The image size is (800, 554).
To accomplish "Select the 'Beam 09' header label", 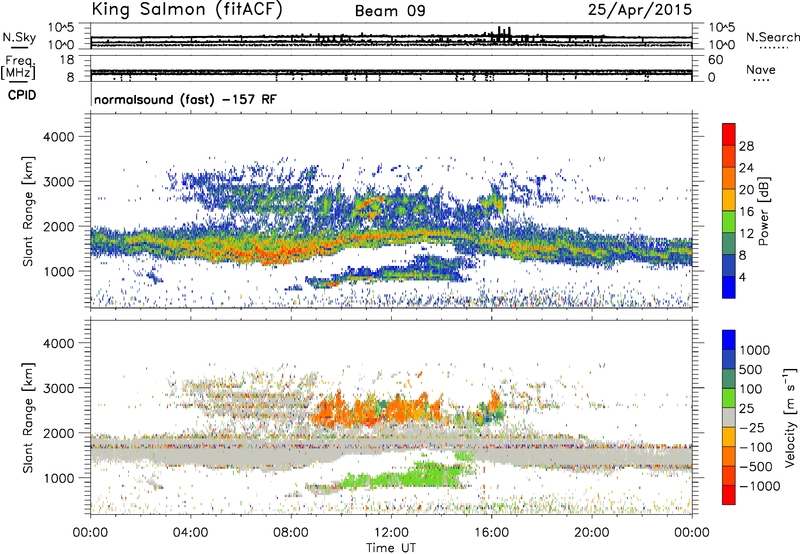I will (390, 11).
